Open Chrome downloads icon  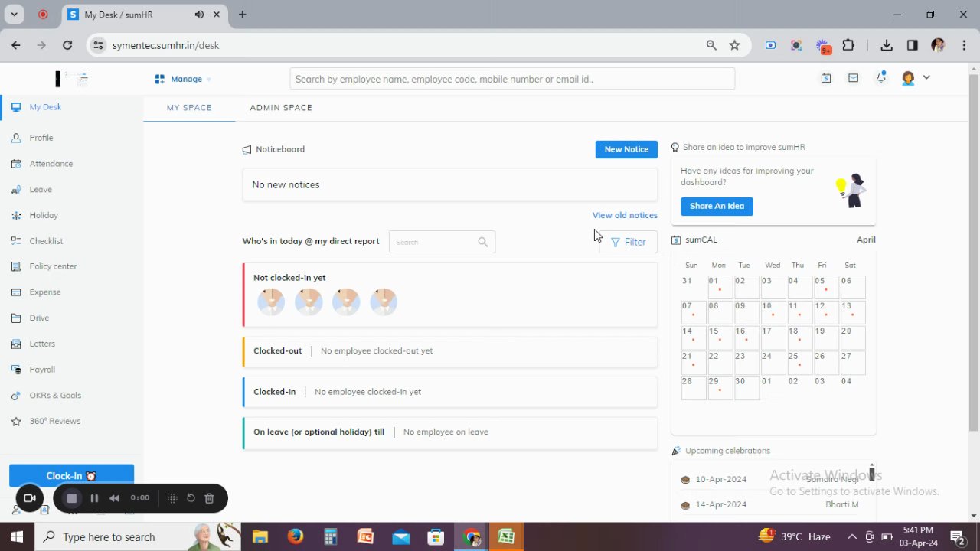point(887,45)
